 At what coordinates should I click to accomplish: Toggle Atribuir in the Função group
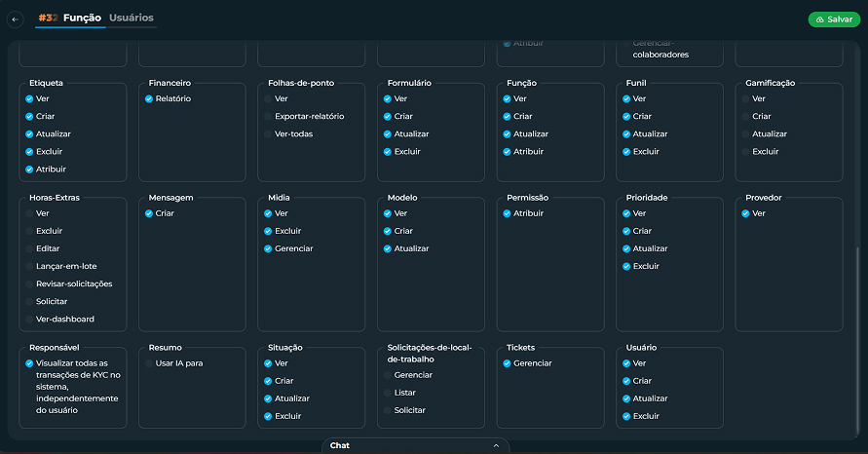click(507, 152)
